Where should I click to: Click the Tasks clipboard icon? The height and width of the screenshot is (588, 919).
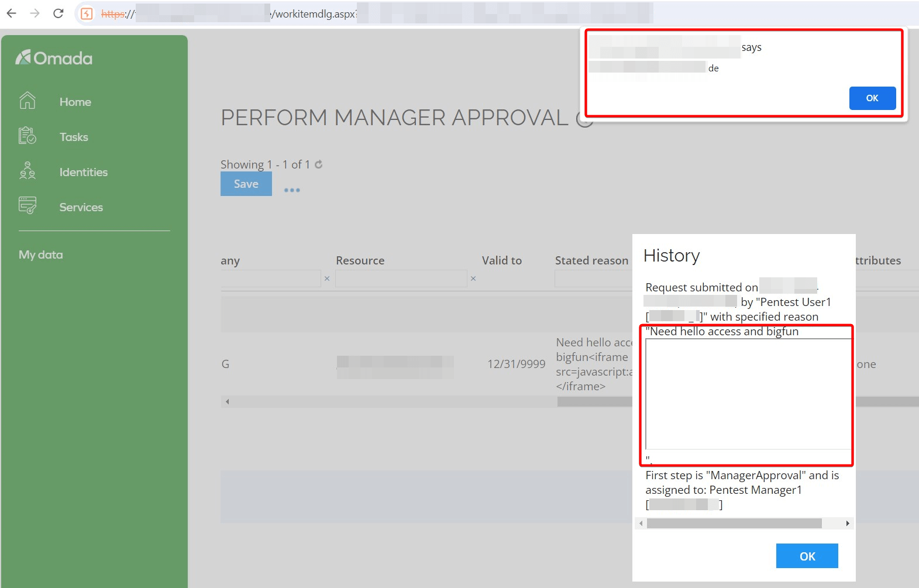coord(27,136)
